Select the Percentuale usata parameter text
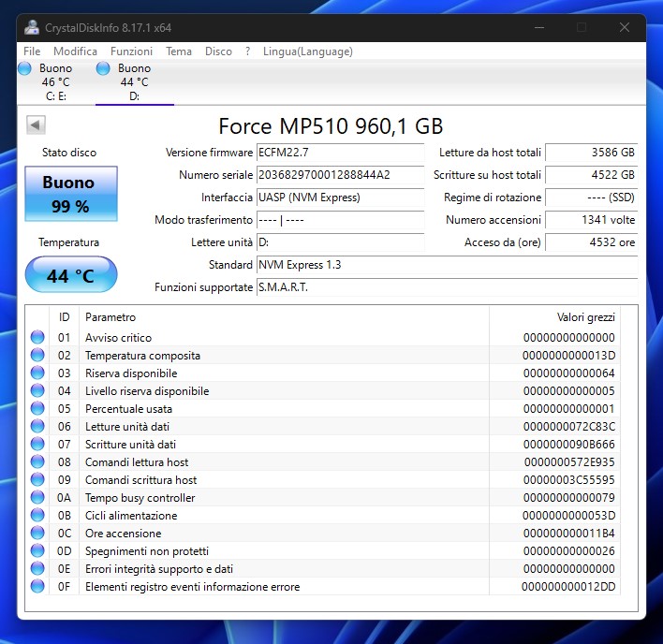 click(128, 409)
